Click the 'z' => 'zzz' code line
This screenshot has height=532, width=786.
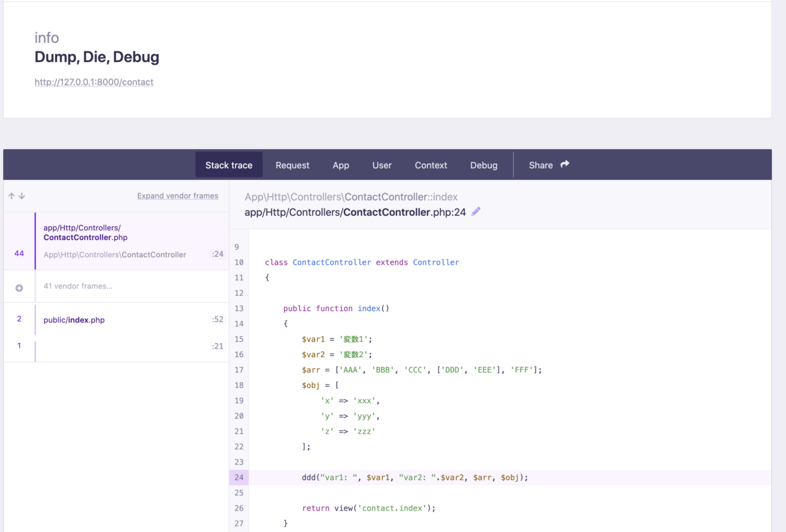[348, 431]
